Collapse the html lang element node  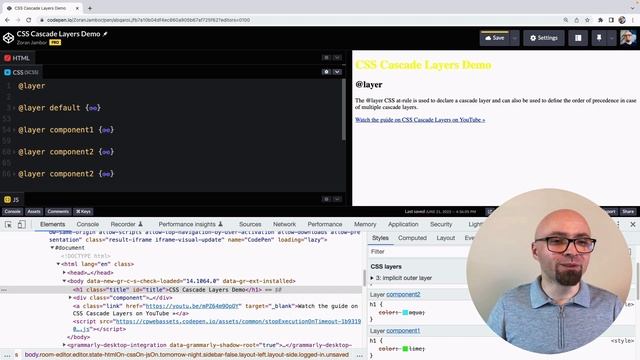58,264
